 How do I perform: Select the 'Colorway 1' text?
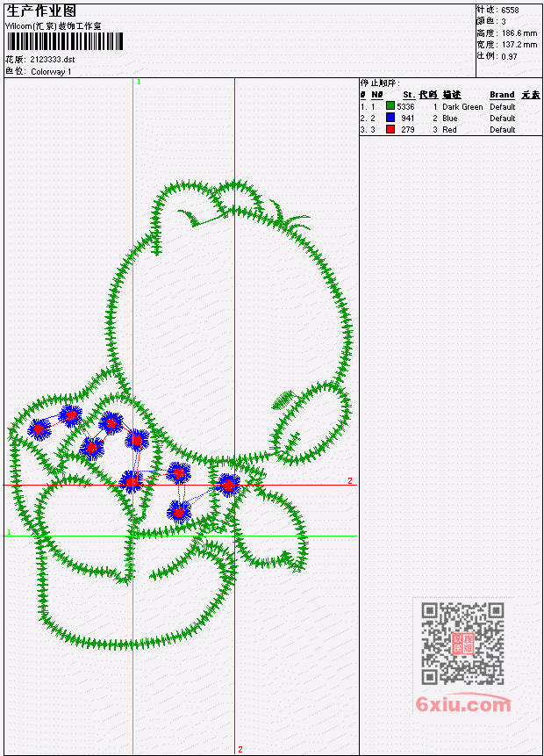[x=51, y=72]
